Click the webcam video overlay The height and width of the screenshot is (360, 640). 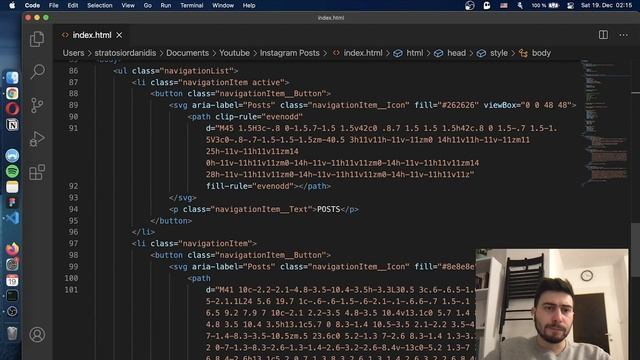552,304
